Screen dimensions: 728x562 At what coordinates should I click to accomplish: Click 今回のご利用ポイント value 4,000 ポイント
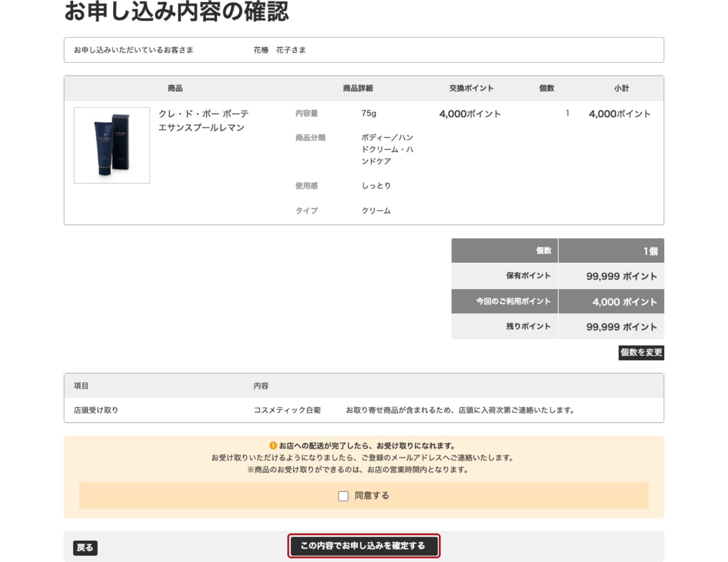[625, 302]
